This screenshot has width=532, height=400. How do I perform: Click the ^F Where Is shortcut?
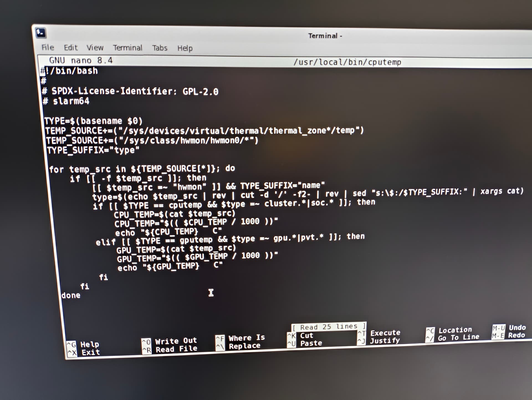click(x=240, y=338)
